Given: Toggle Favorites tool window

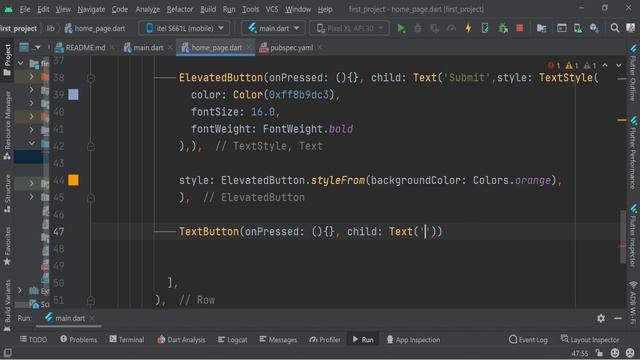Looking at the screenshot, I should click(7, 246).
